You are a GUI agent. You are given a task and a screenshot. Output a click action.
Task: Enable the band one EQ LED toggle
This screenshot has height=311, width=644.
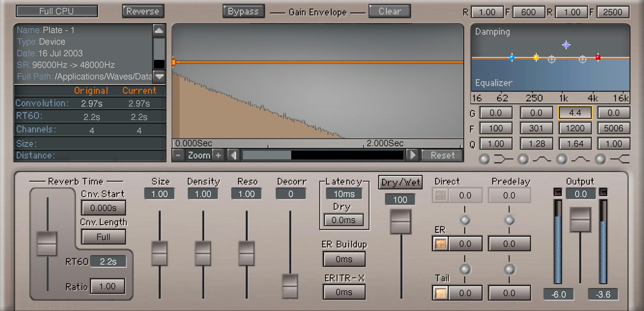(484, 159)
